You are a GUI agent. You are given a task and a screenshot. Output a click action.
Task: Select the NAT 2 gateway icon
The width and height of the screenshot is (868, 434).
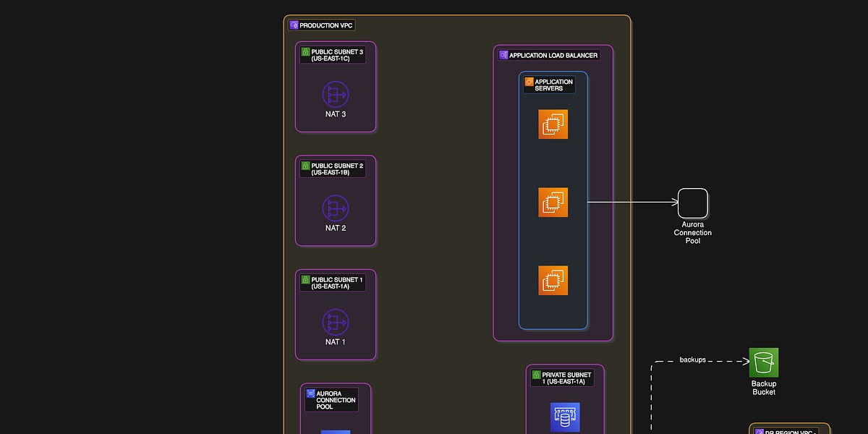[335, 210]
